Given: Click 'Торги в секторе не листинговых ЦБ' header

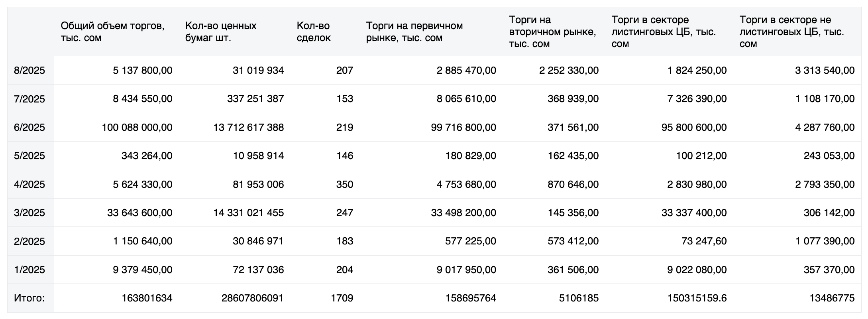Looking at the screenshot, I should click(x=791, y=32).
